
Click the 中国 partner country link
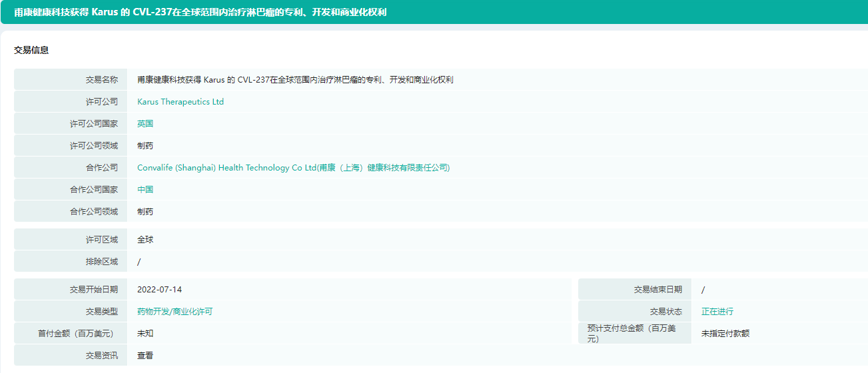(145, 190)
